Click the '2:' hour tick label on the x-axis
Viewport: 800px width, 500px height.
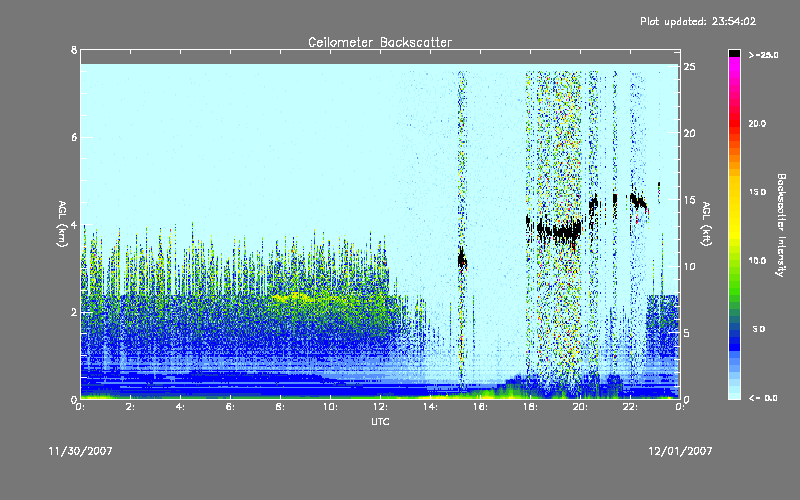131,407
